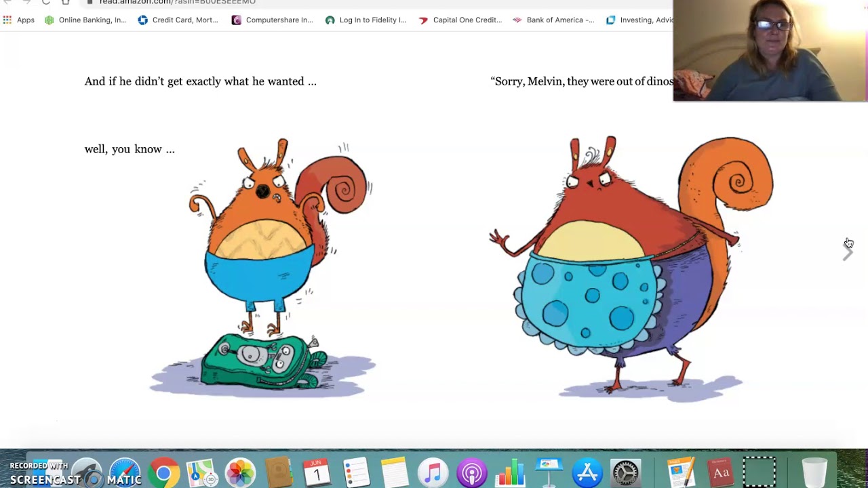The width and height of the screenshot is (868, 488).
Task: Open Podcasts app in the dock
Action: (x=472, y=473)
